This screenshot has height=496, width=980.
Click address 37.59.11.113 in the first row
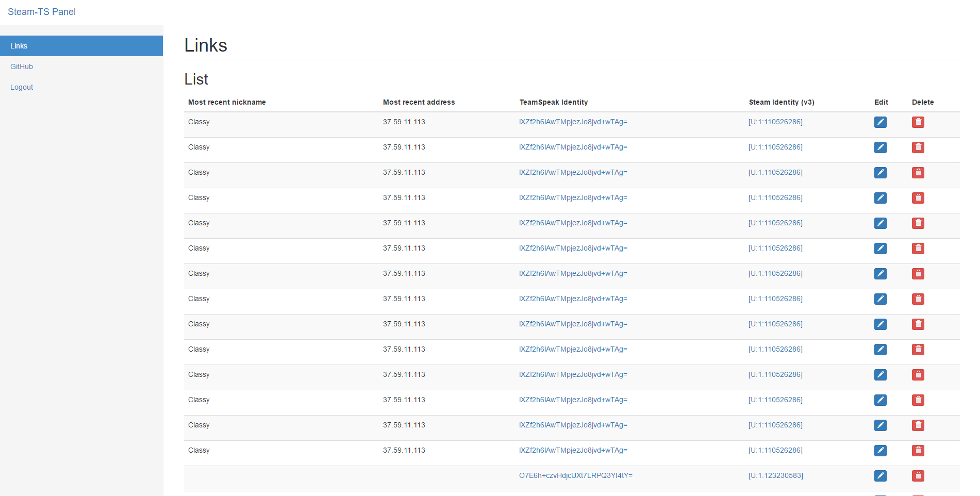coord(404,122)
